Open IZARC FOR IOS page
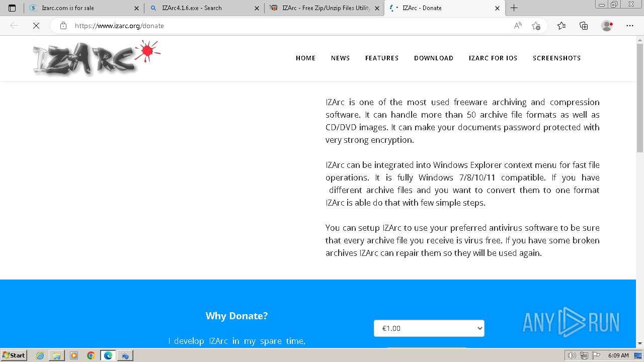 (x=493, y=58)
